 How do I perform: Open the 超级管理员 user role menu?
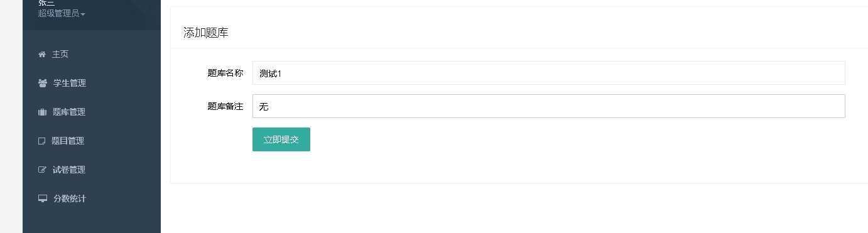coord(62,13)
